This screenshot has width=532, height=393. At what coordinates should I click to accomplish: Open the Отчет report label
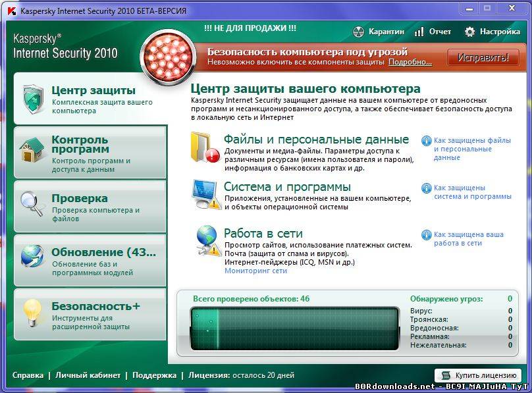tap(440, 32)
